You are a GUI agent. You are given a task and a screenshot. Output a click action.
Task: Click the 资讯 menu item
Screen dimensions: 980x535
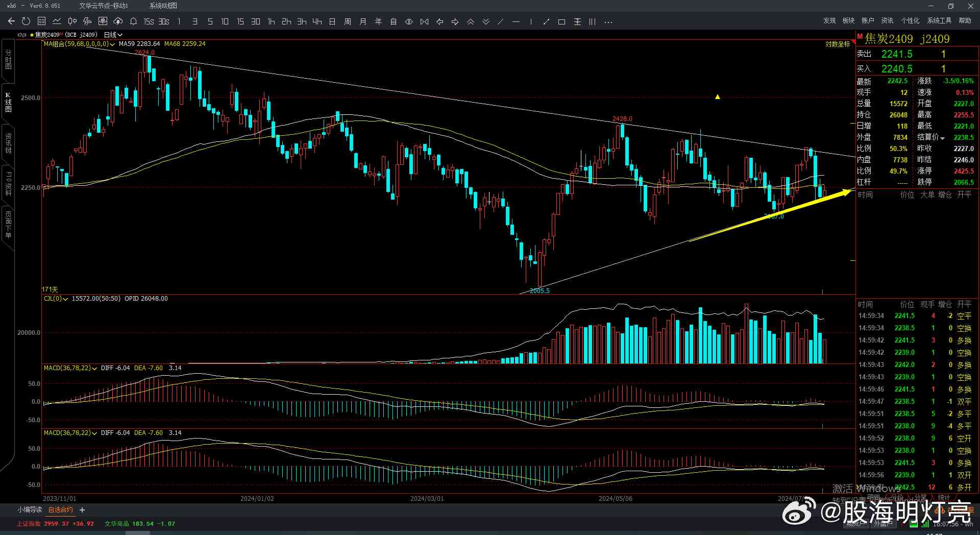pos(887,20)
